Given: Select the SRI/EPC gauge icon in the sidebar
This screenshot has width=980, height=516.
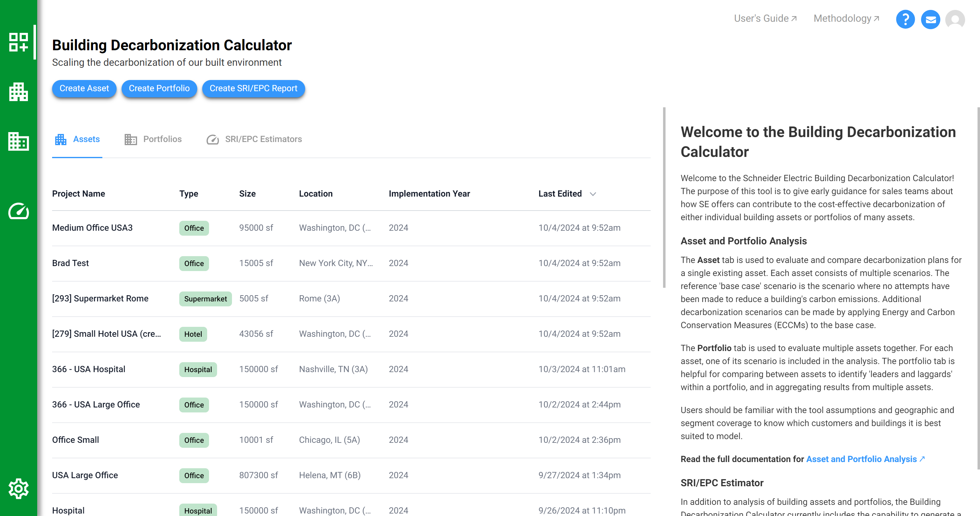Looking at the screenshot, I should (x=18, y=211).
